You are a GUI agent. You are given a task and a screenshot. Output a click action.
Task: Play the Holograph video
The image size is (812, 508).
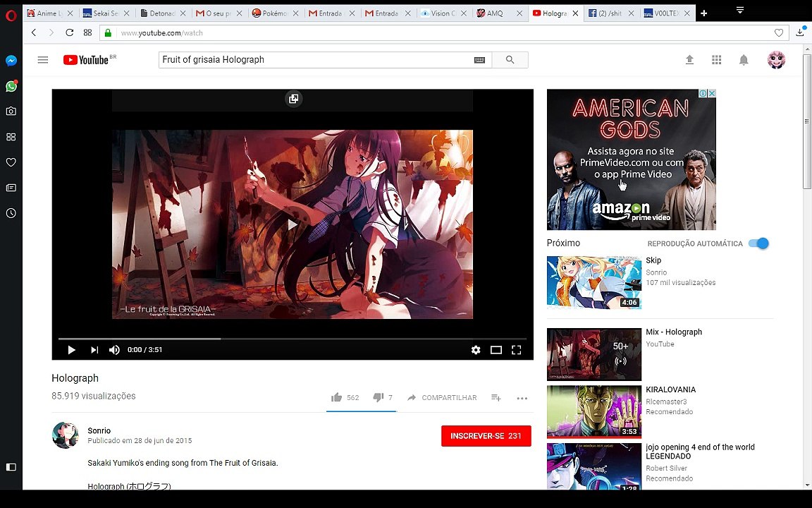click(x=71, y=350)
